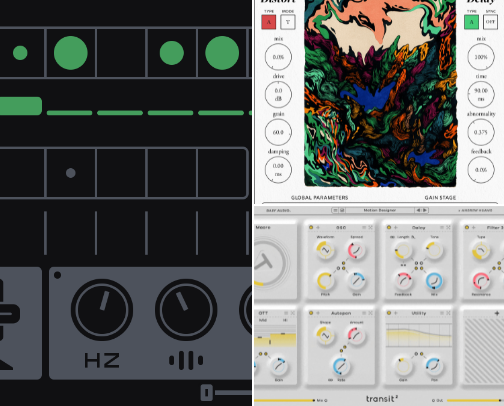Toggle the small dot on the HZ panel corner
This screenshot has height=406, width=504.
[x=57, y=275]
